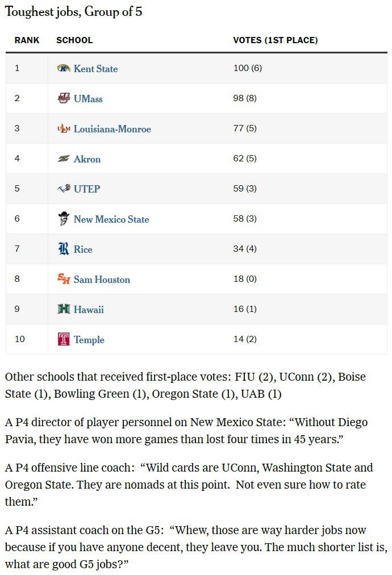
Task: Click the Louisiana-Monroe ULM logo
Action: pyautogui.click(x=64, y=129)
